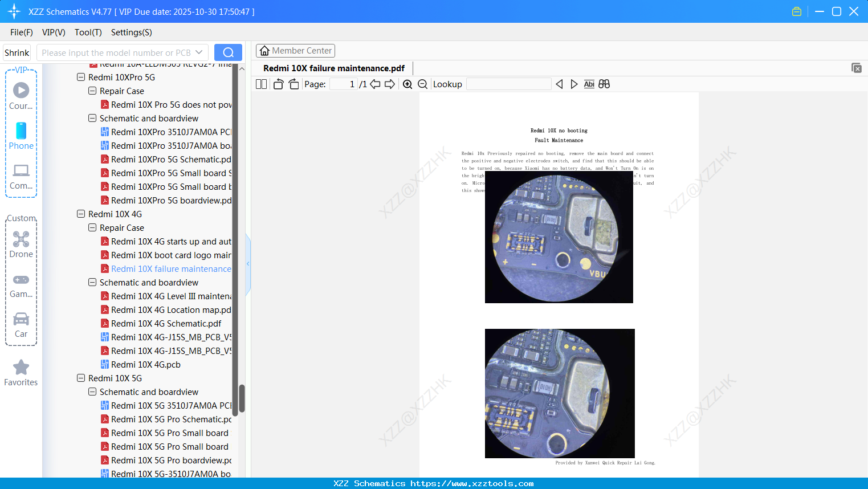The height and width of the screenshot is (489, 868).
Task: Close the document tabs with the top-right icon
Action: click(x=857, y=68)
